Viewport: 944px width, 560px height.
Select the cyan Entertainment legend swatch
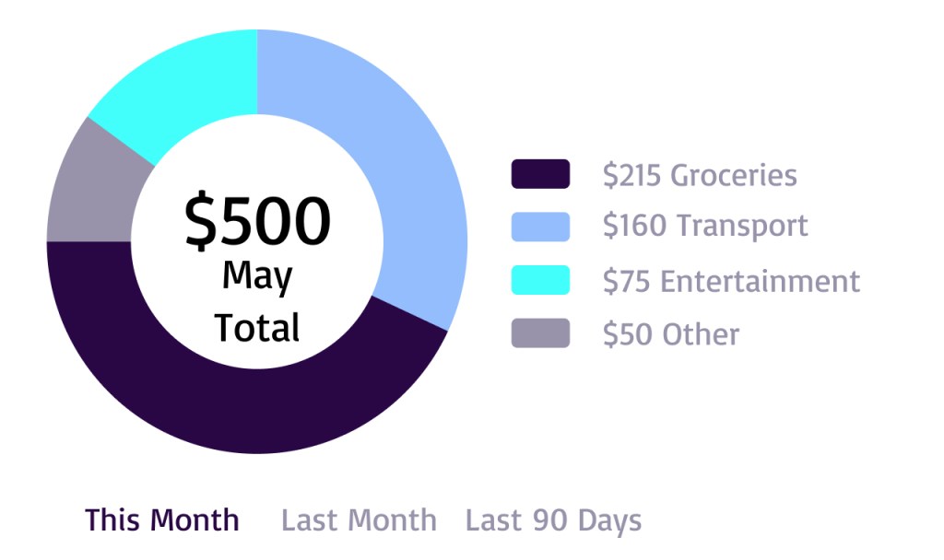(x=540, y=280)
